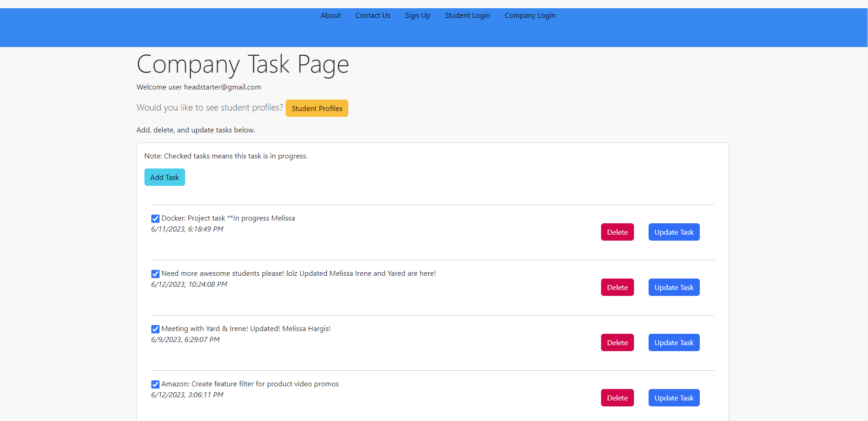Go to the Sign Up page
The image size is (868, 421).
point(417,15)
